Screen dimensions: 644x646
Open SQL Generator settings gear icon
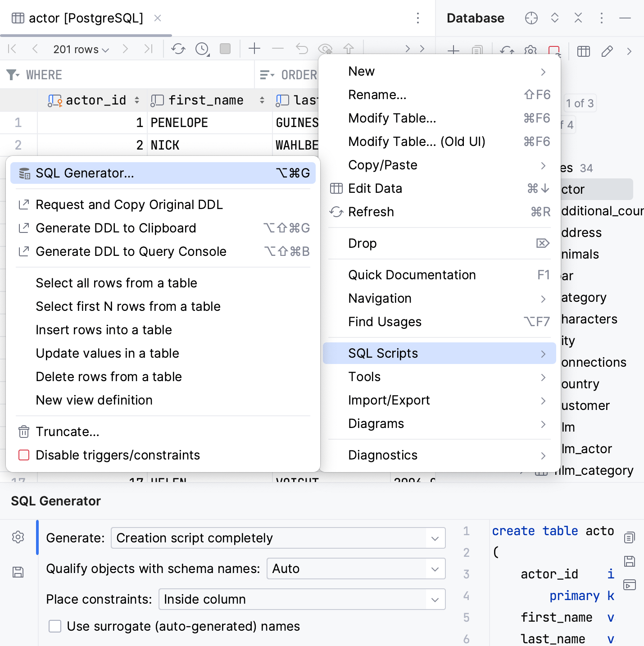tap(18, 537)
